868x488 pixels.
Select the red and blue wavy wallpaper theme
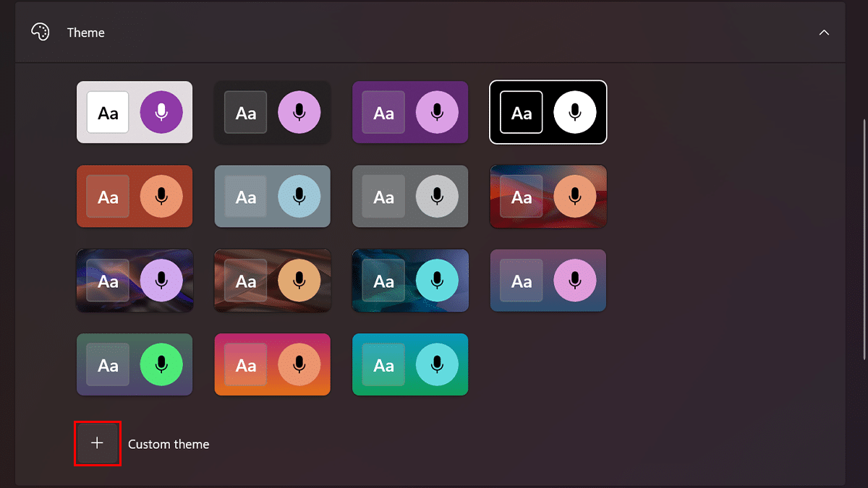(x=548, y=196)
